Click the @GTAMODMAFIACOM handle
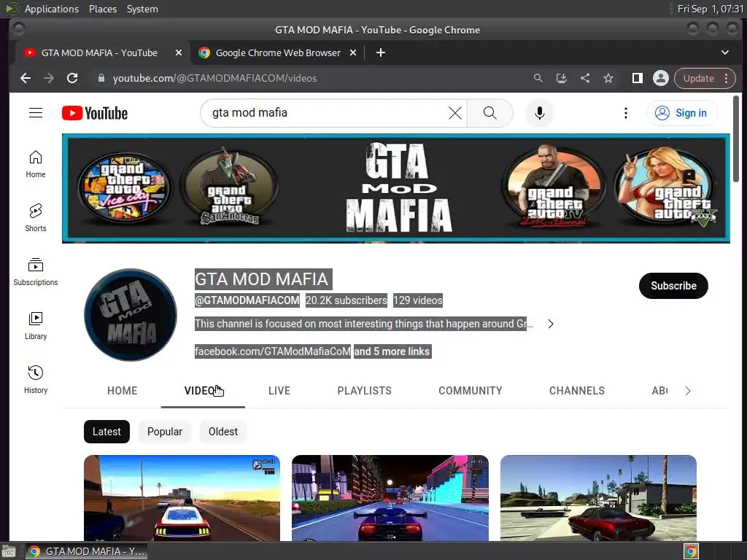The height and width of the screenshot is (560, 747). 247,300
